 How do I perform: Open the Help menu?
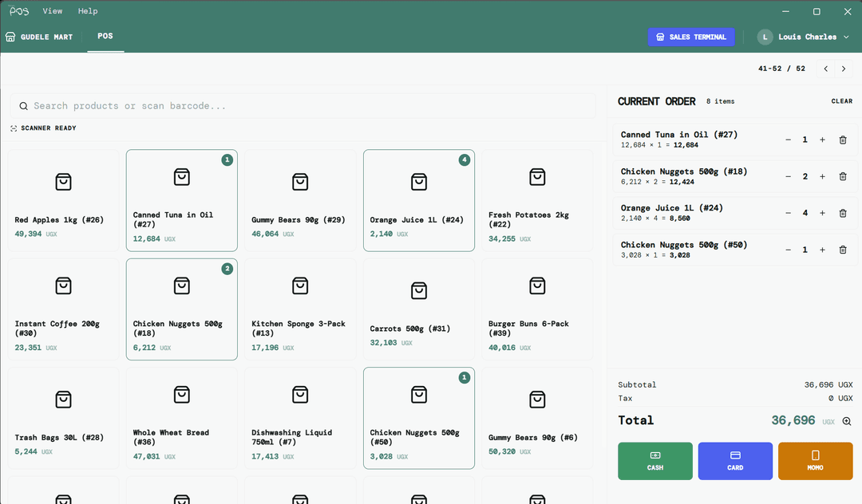tap(88, 11)
